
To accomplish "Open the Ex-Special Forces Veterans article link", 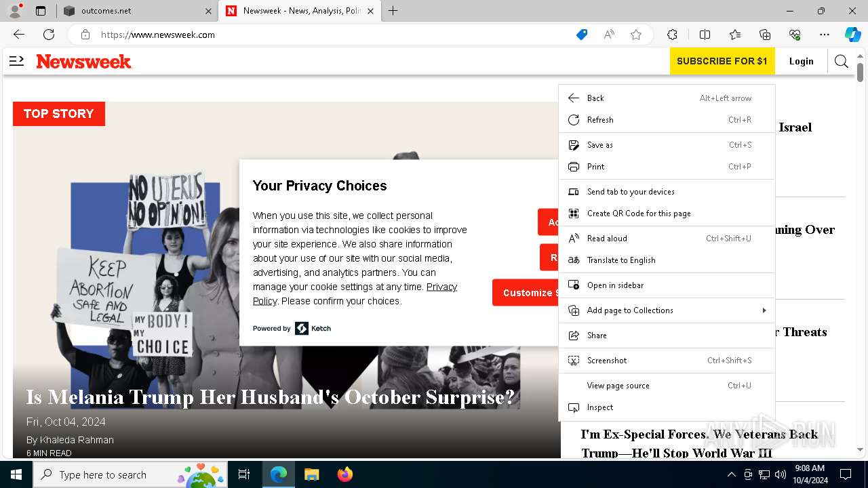I will 699,443.
